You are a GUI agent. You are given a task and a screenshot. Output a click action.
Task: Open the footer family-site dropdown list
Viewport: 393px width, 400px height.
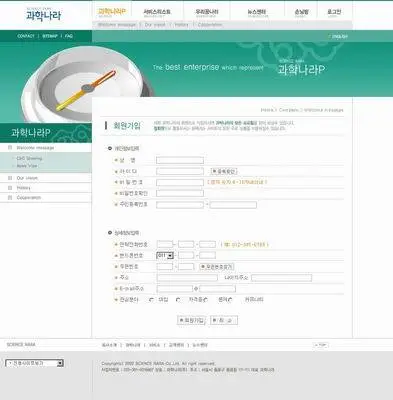tap(34, 363)
